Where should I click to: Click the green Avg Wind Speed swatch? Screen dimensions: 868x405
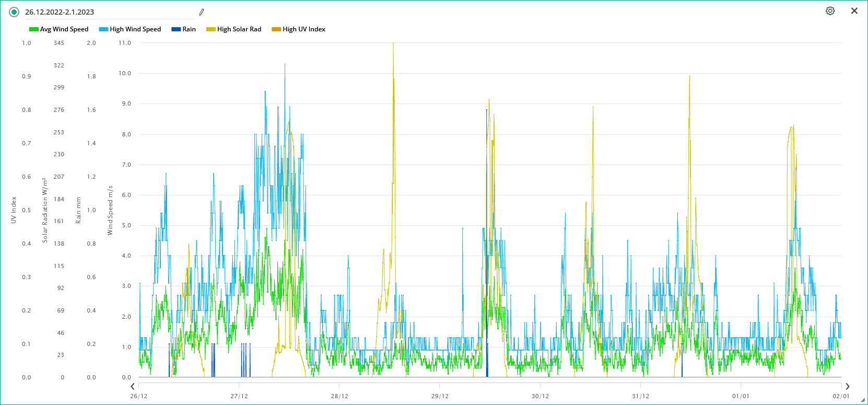pos(34,29)
